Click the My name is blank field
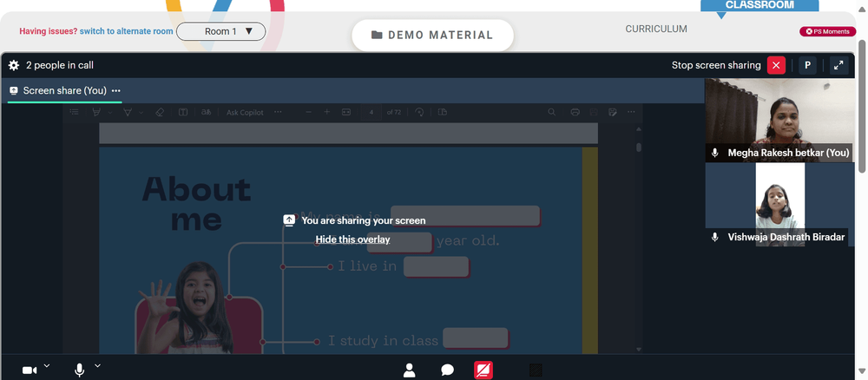This screenshot has height=380, width=868. [x=465, y=216]
